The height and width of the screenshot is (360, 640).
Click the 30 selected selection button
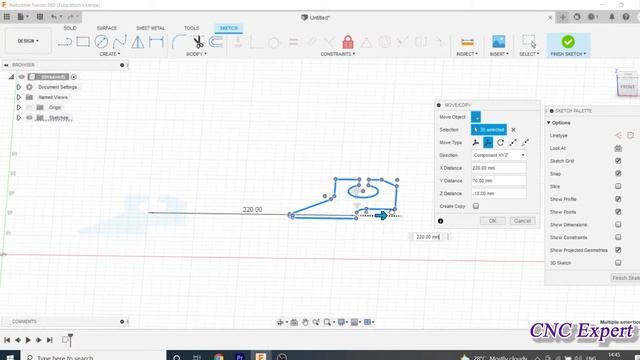pyautogui.click(x=489, y=130)
